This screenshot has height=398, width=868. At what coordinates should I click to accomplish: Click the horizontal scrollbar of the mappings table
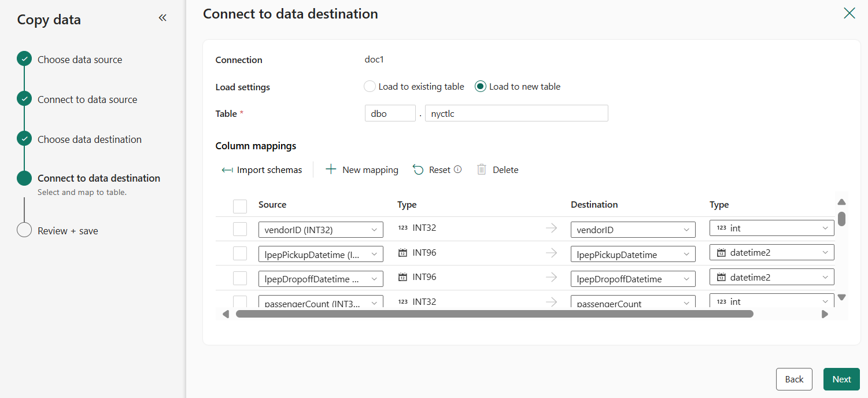[494, 314]
